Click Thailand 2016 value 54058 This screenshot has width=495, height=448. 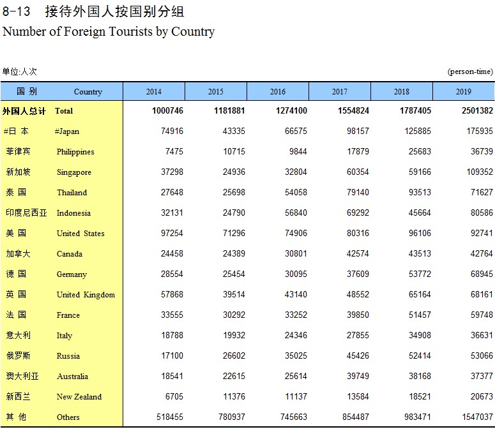296,192
